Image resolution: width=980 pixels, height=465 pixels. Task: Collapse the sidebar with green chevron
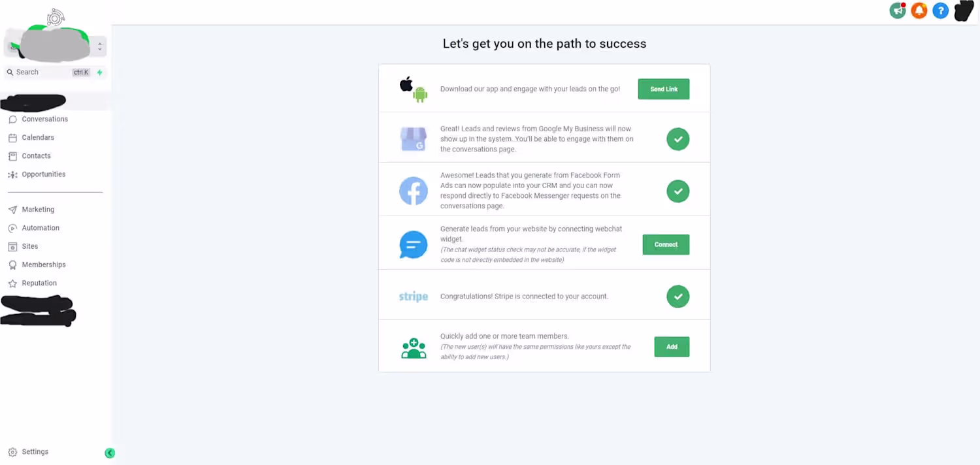[x=110, y=453]
